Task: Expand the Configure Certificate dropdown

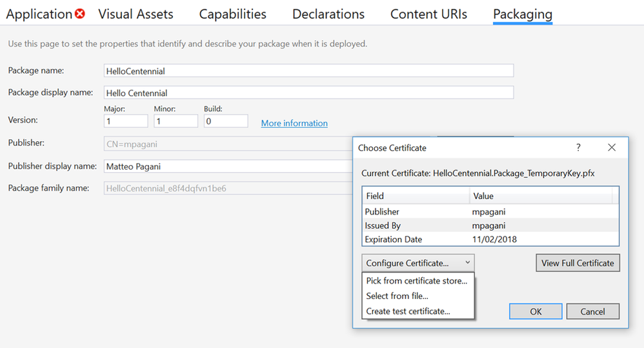Action: point(418,263)
